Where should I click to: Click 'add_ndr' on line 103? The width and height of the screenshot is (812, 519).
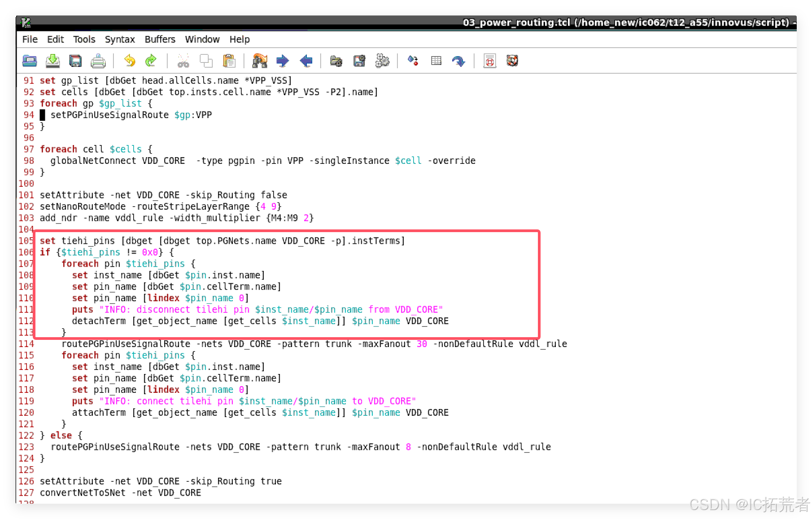coord(58,218)
